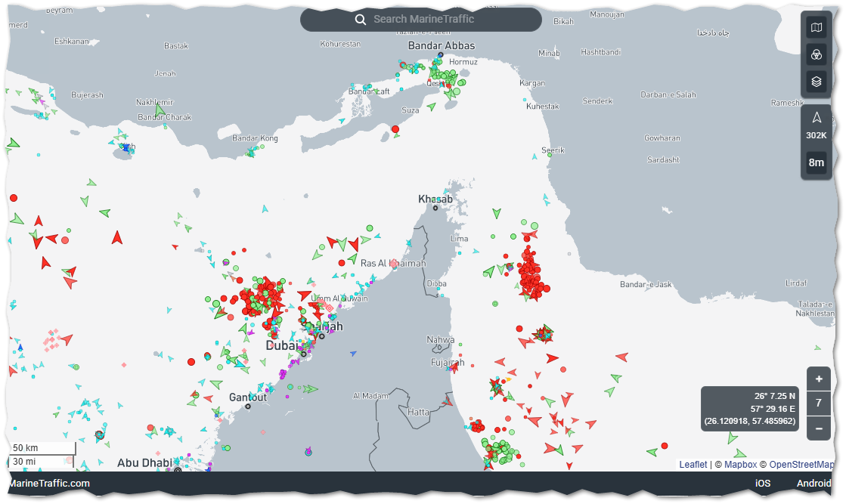Zoom out with the minus button
The image size is (846, 504).
pyautogui.click(x=818, y=428)
